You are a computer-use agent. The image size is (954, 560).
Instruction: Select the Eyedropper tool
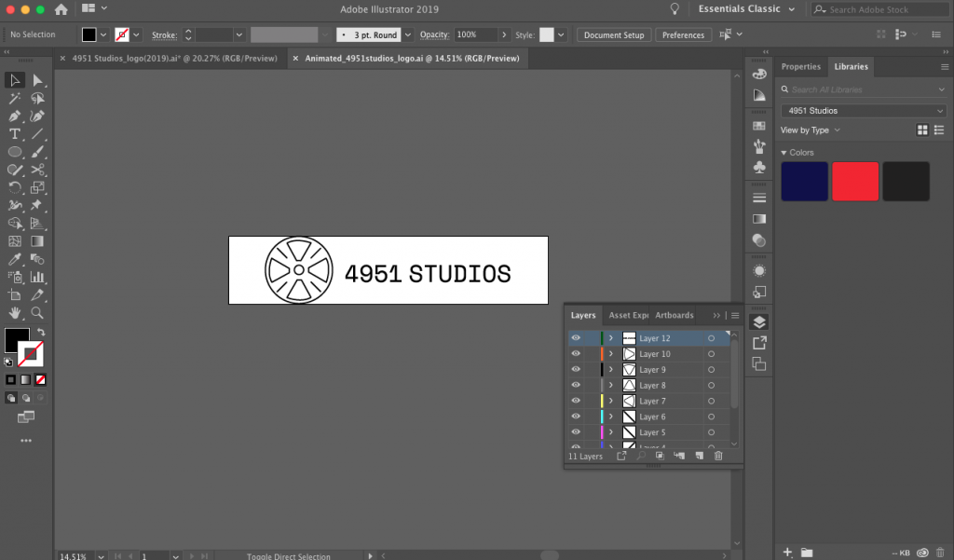[x=15, y=259]
